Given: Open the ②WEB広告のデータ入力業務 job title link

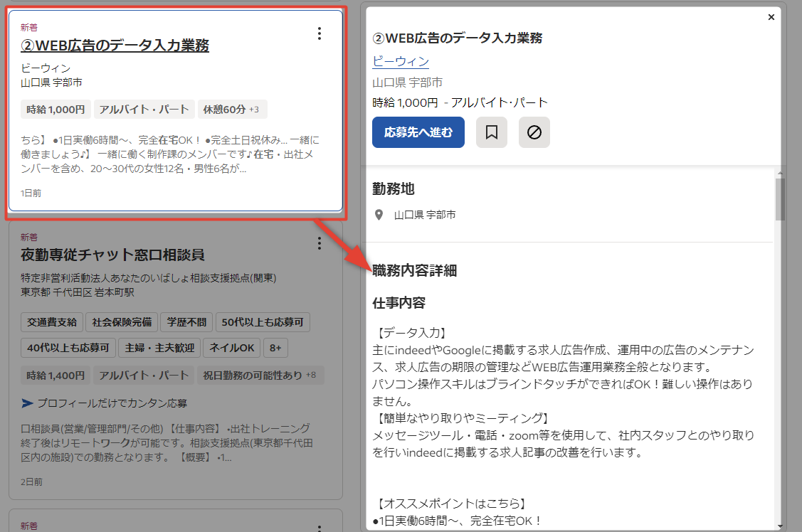Looking at the screenshot, I should click(x=105, y=46).
